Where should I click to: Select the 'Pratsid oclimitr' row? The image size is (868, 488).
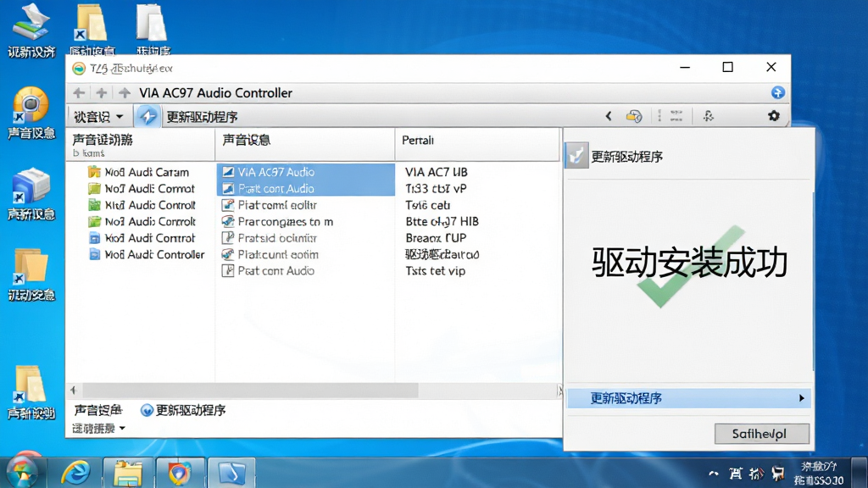tap(305, 238)
